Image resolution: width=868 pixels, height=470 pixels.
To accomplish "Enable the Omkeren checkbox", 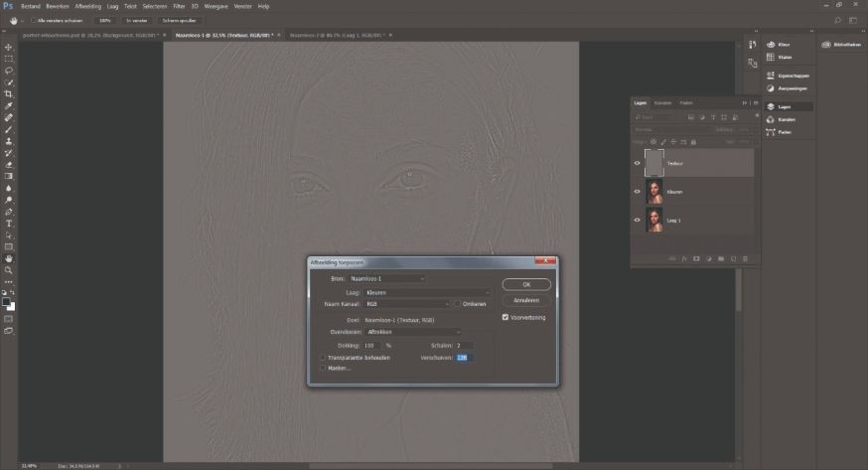I will tap(457, 304).
